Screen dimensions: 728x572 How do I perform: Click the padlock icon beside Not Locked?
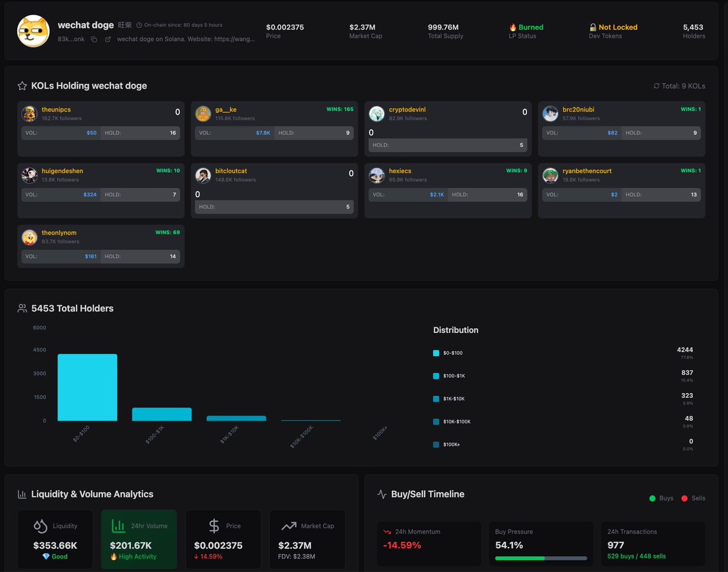pos(593,27)
